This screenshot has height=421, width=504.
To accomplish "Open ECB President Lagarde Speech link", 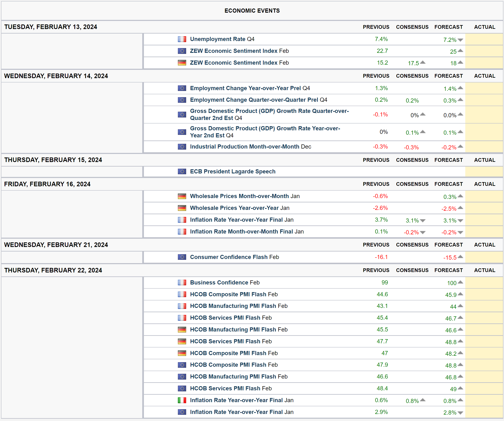I will (x=232, y=172).
